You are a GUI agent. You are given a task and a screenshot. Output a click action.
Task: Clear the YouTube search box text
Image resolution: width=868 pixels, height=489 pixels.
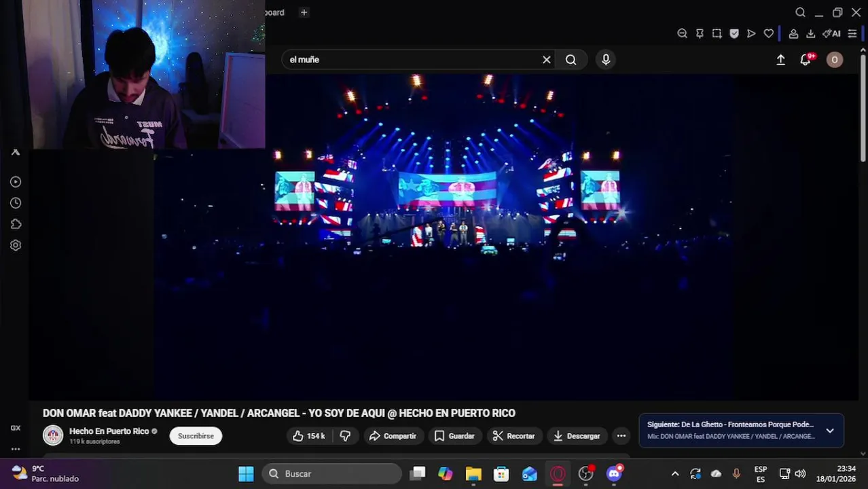point(546,60)
